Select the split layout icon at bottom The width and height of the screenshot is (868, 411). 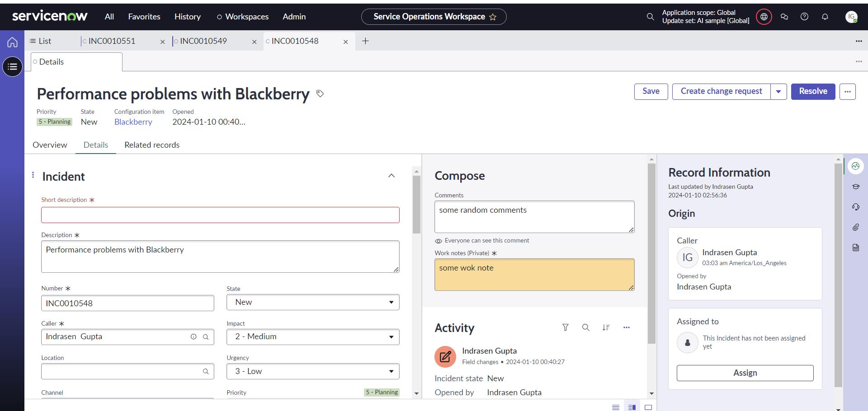click(632, 407)
